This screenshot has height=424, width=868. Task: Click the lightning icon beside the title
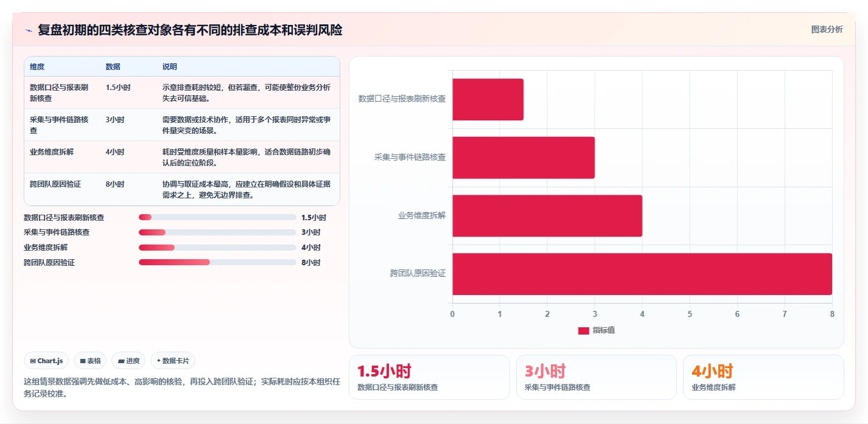pos(29,30)
